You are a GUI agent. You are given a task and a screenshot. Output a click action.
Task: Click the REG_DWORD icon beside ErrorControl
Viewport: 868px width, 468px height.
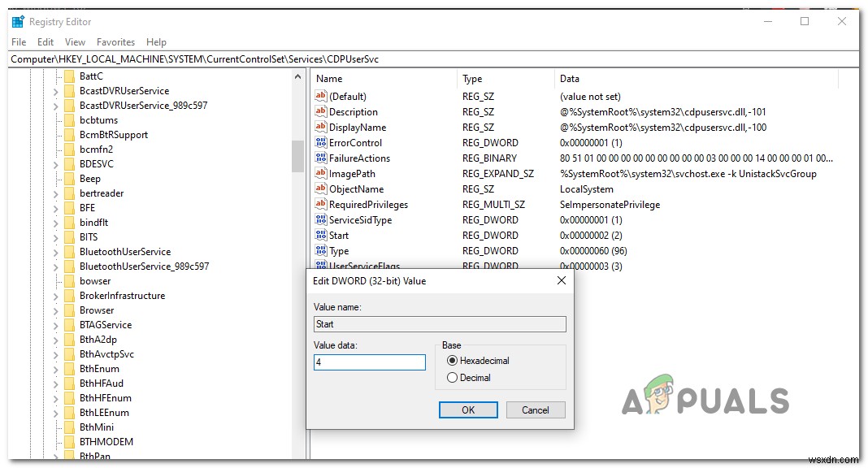point(320,142)
